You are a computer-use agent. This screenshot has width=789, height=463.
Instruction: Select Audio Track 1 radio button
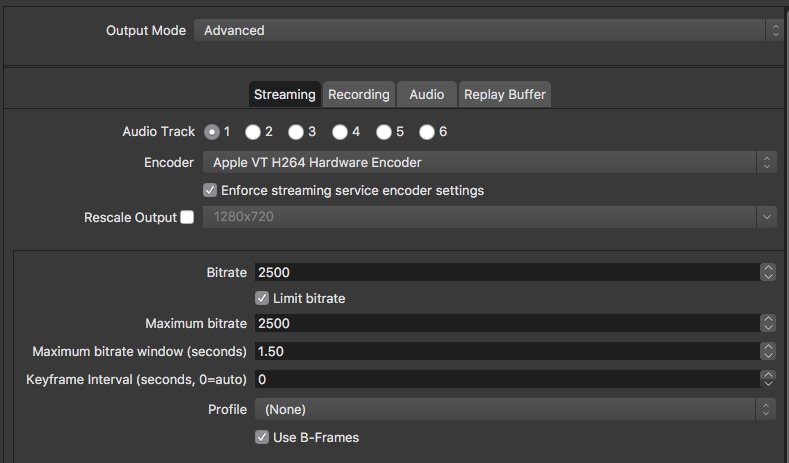212,132
